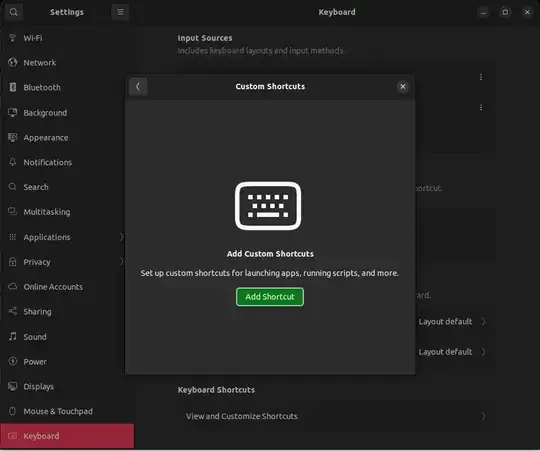Click the search icon in Settings header
This screenshot has width=540, height=451.
pyautogui.click(x=13, y=12)
